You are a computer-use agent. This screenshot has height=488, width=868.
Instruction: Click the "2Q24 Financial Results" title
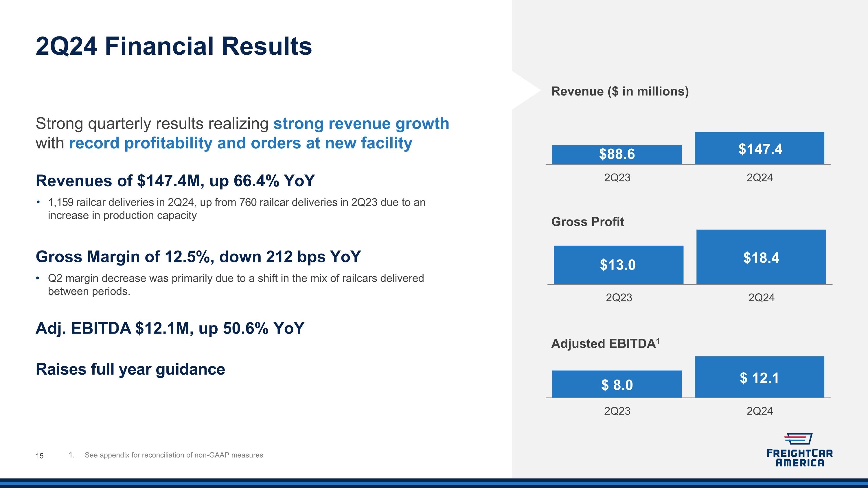tap(174, 46)
